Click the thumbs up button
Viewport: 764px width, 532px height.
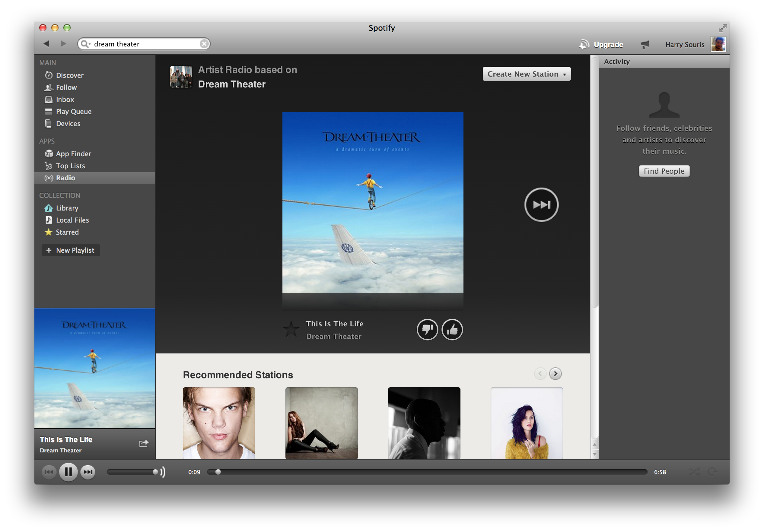[452, 330]
